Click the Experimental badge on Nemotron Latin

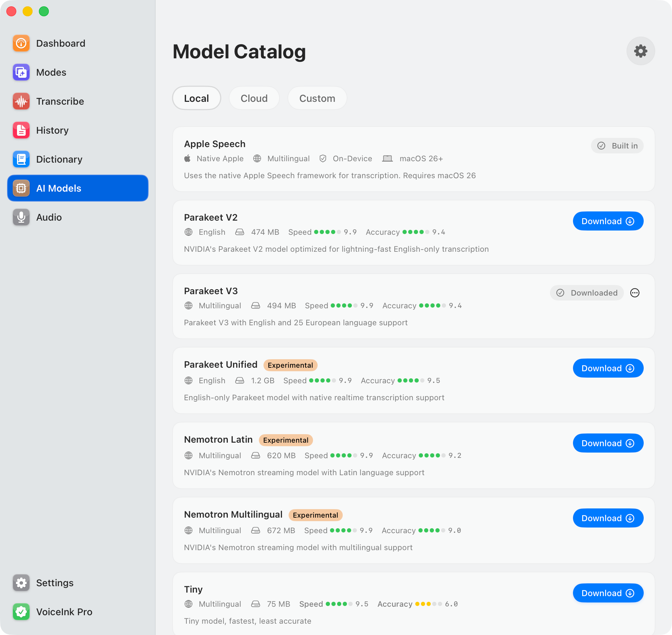pos(286,440)
